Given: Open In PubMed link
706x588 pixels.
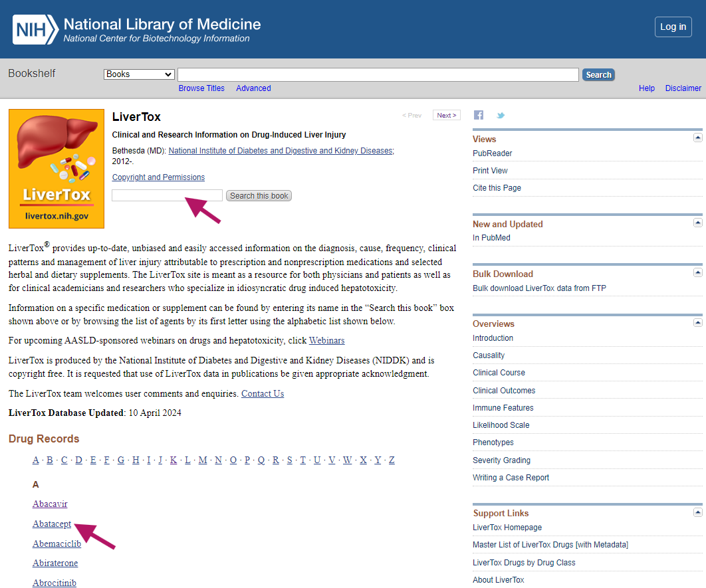Looking at the screenshot, I should point(491,238).
